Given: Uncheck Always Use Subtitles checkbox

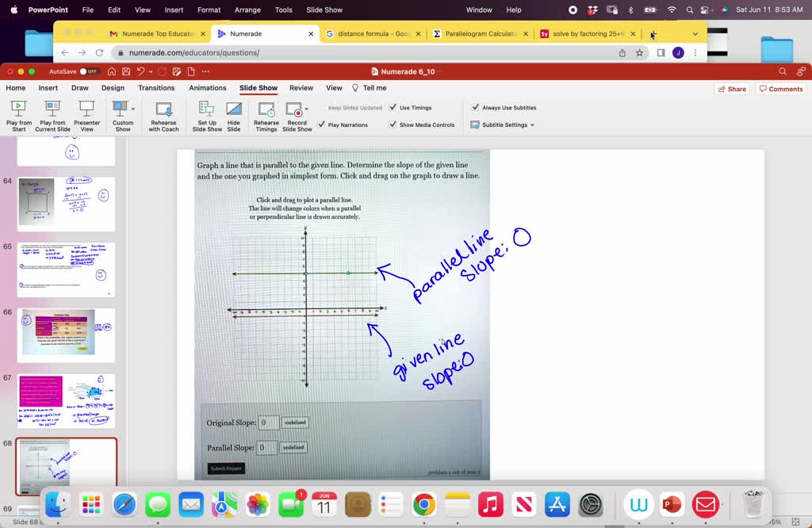Looking at the screenshot, I should point(476,107).
